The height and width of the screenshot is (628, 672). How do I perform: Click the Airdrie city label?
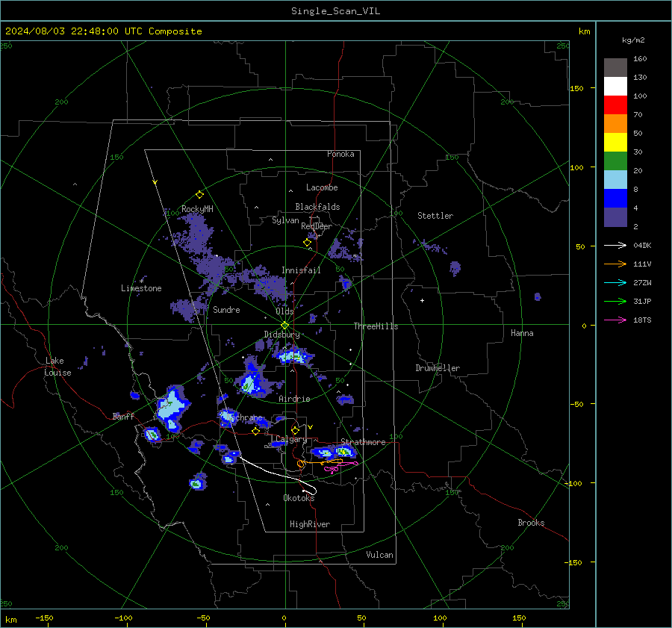294,399
